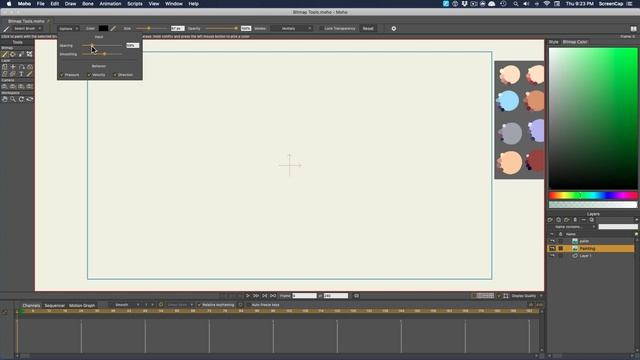Toggle the Relative keyframing checkbox
640x360 pixels.
click(x=199, y=305)
